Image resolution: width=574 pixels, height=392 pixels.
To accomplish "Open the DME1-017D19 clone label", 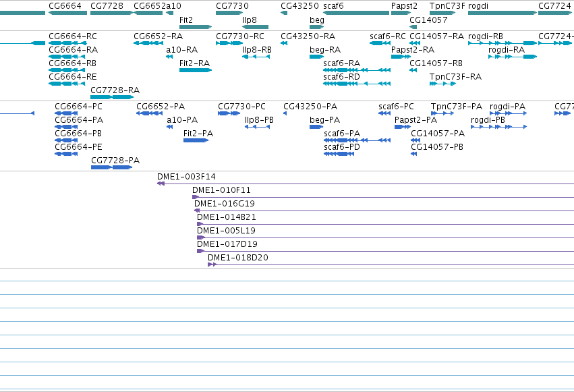I will pos(227,244).
